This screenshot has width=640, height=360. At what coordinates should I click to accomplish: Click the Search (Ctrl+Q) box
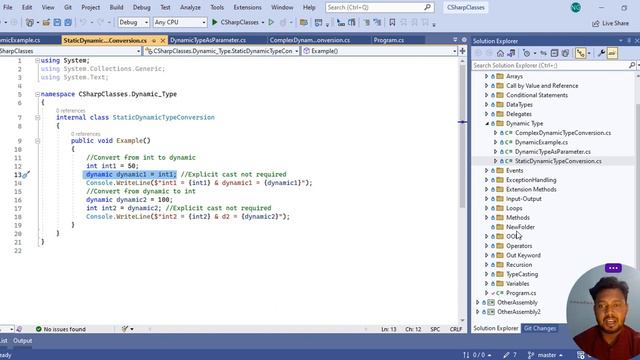380,7
